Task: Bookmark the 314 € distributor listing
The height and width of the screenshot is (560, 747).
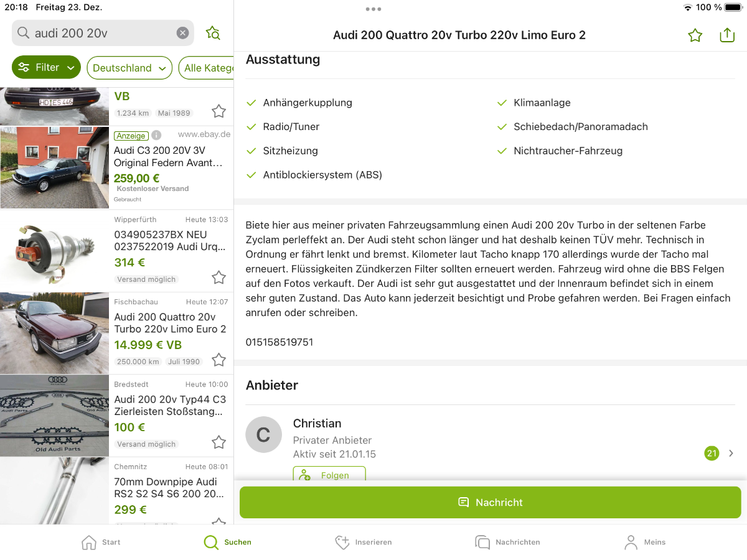Action: click(x=218, y=278)
